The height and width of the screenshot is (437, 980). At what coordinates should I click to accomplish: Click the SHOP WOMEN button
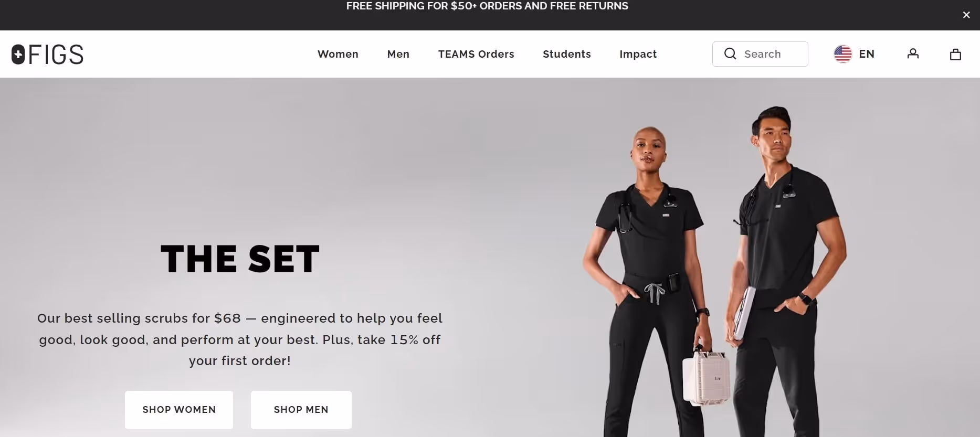tap(179, 410)
